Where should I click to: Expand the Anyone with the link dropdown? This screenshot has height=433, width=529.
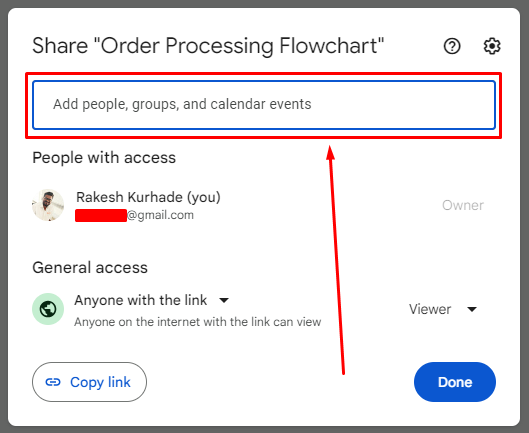coord(151,300)
